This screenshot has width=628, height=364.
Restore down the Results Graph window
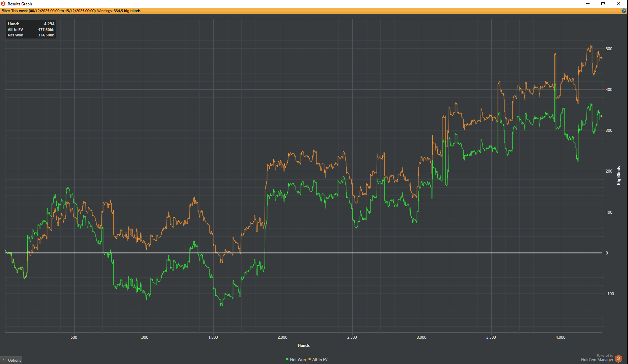[x=603, y=4]
